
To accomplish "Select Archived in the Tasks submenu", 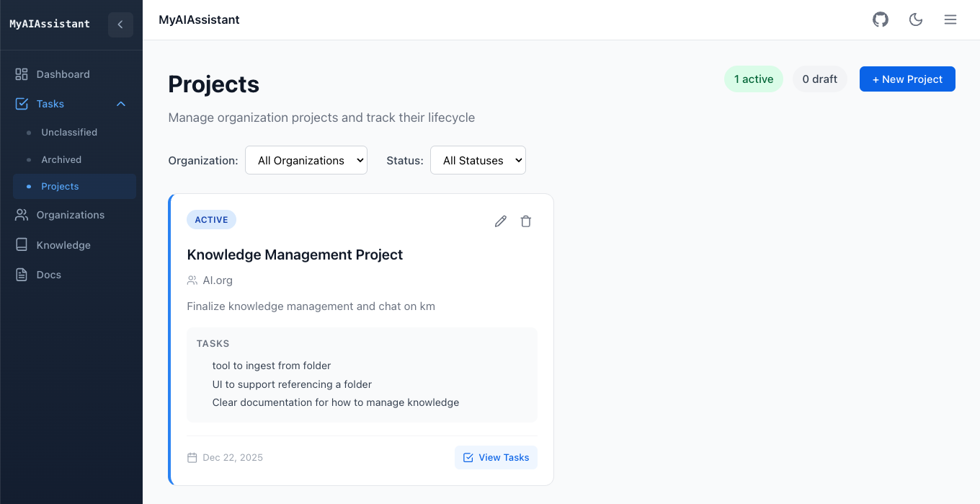I will click(x=61, y=159).
